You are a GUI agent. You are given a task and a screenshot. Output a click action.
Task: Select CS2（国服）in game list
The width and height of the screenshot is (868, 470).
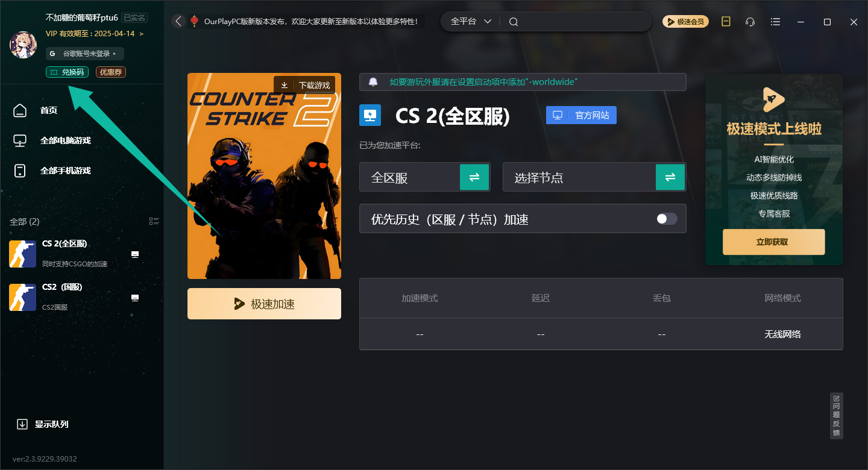82,297
